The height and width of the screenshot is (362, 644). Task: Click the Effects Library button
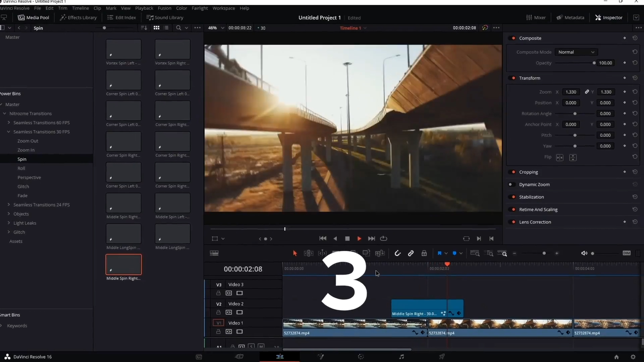[78, 17]
